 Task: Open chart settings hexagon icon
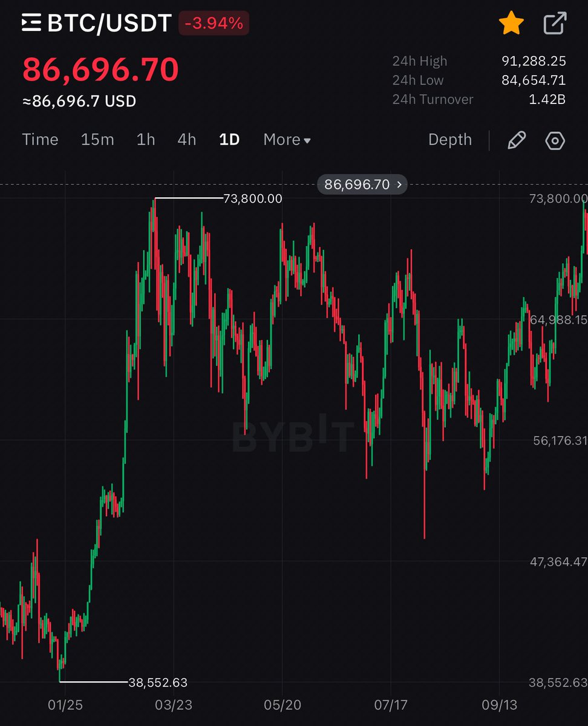click(555, 140)
